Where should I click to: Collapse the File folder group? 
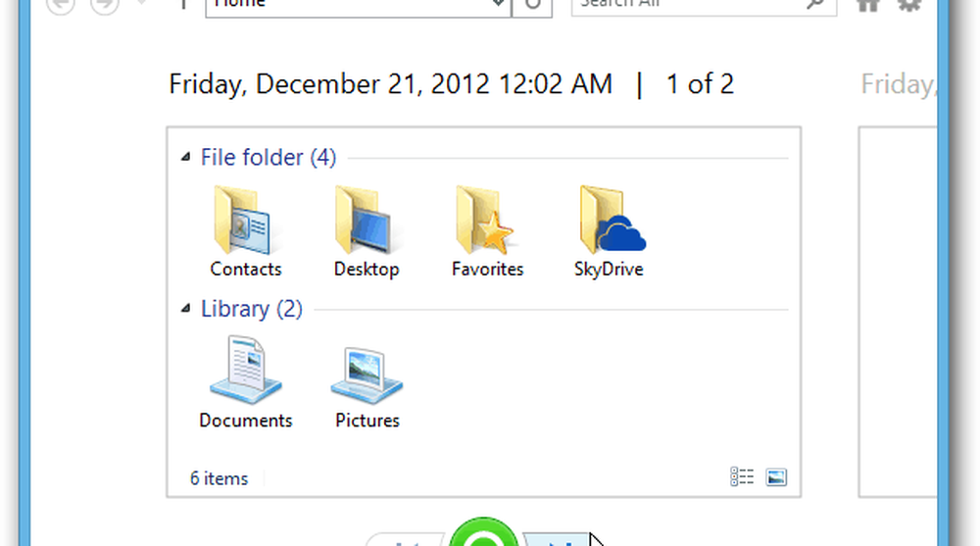point(186,158)
